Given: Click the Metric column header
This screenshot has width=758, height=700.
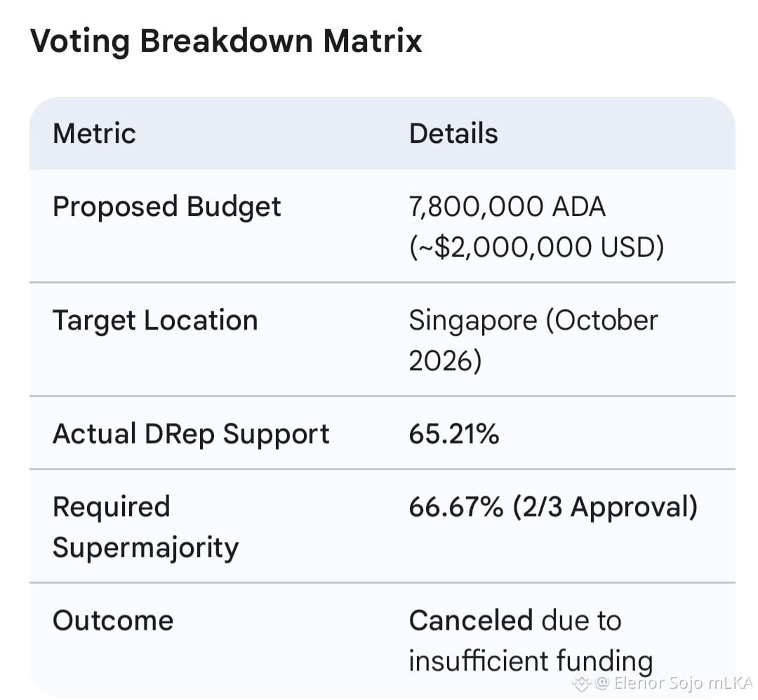Looking at the screenshot, I should [94, 134].
